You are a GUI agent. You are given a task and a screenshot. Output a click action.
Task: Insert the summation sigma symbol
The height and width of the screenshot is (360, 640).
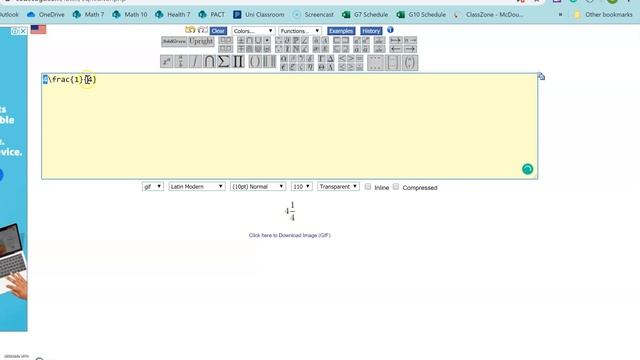(x=223, y=62)
